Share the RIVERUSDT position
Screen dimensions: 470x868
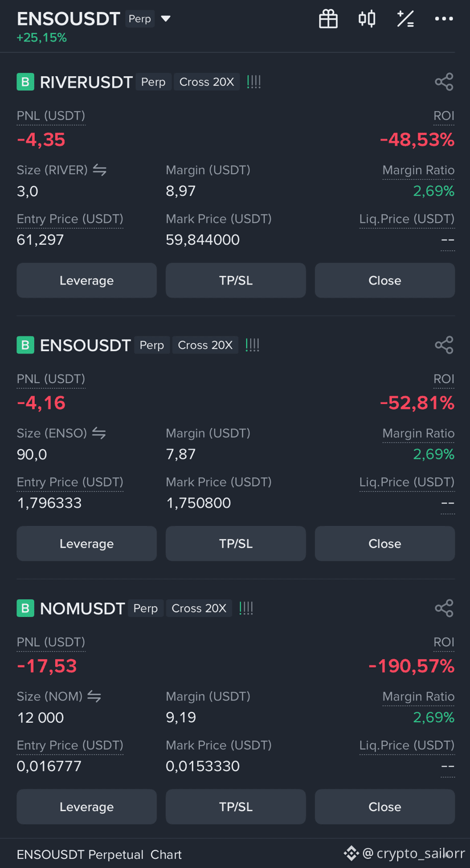444,82
